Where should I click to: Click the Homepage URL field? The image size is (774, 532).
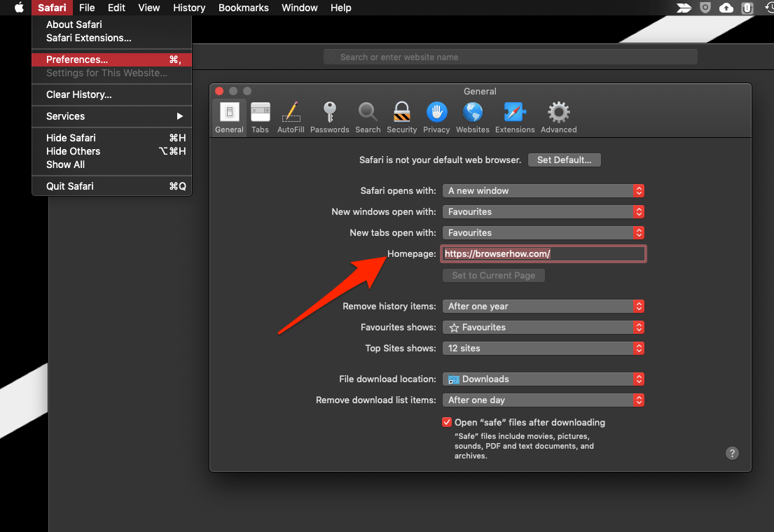(x=544, y=253)
